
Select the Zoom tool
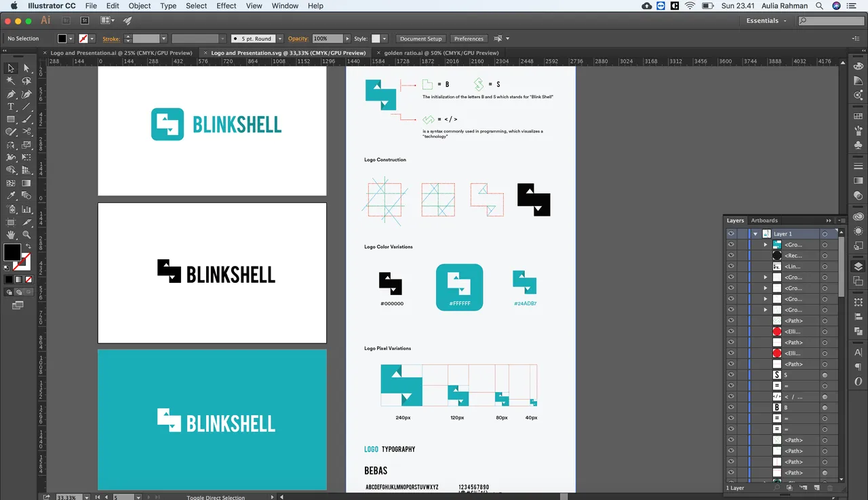(26, 235)
